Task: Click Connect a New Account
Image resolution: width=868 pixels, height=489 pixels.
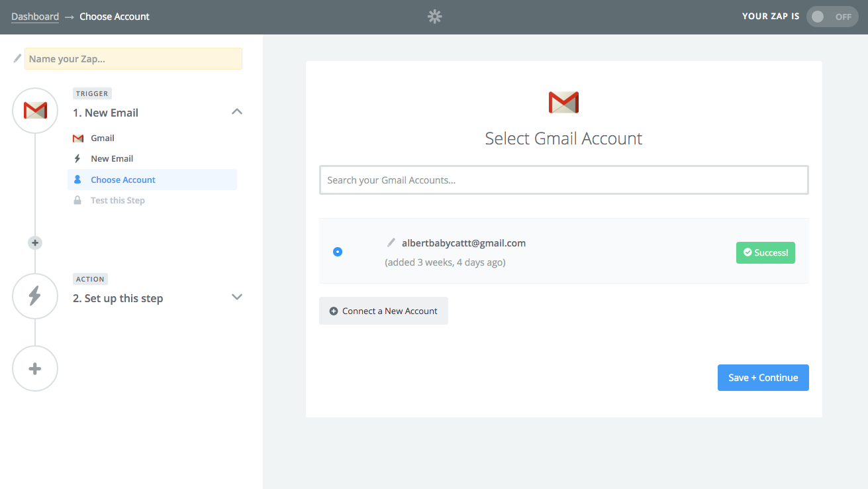Action: 383,311
